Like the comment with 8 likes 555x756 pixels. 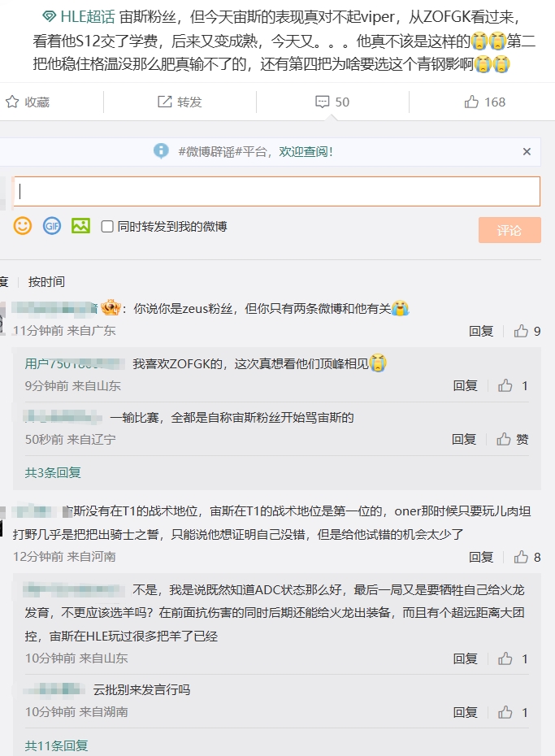527,558
